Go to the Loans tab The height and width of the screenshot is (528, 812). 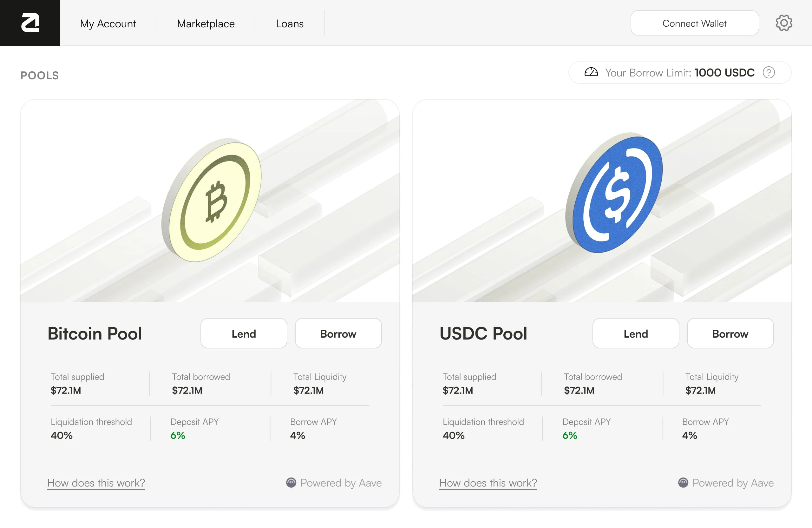290,23
